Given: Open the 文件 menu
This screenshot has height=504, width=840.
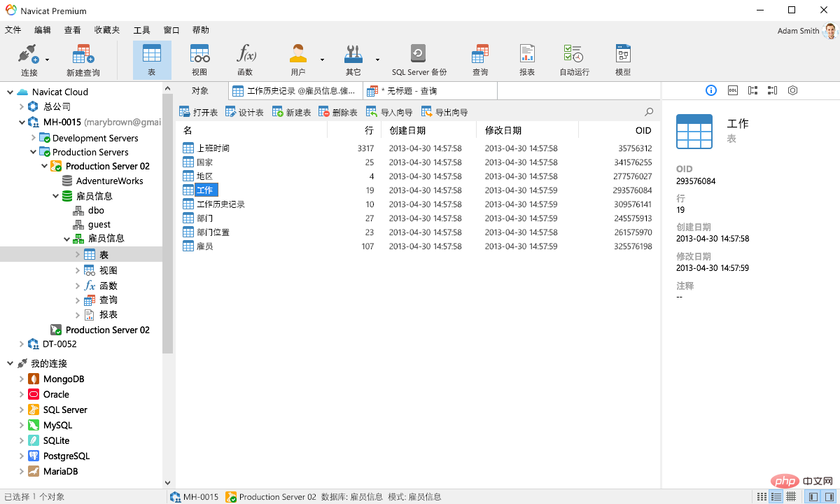Looking at the screenshot, I should [x=13, y=30].
